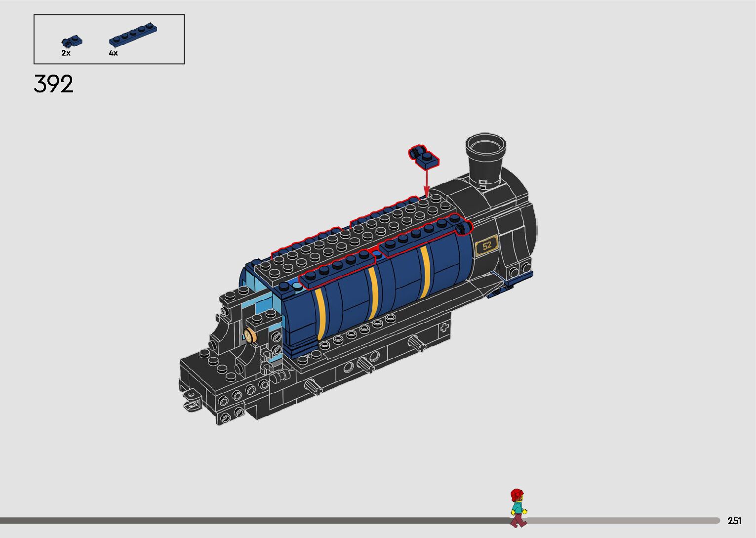Viewport: 756px width, 538px height.
Task: Click the gold '52' number plate
Action: [487, 246]
